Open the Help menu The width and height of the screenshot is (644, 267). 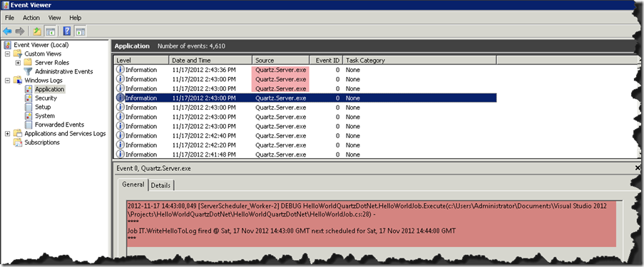(x=75, y=18)
